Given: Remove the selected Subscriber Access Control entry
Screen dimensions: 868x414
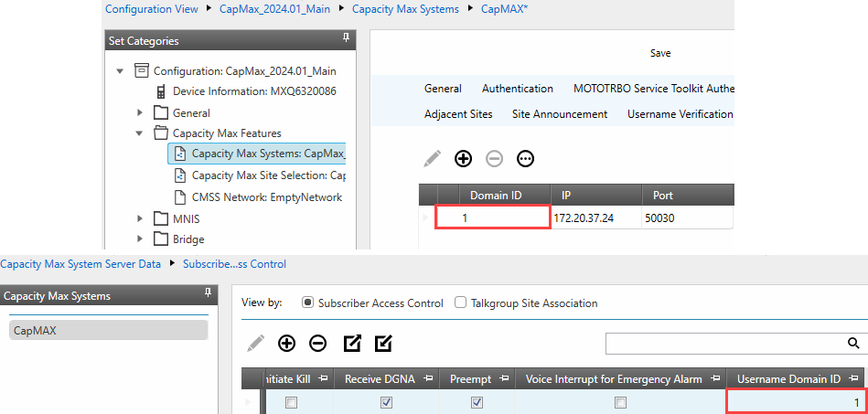Looking at the screenshot, I should click(317, 344).
